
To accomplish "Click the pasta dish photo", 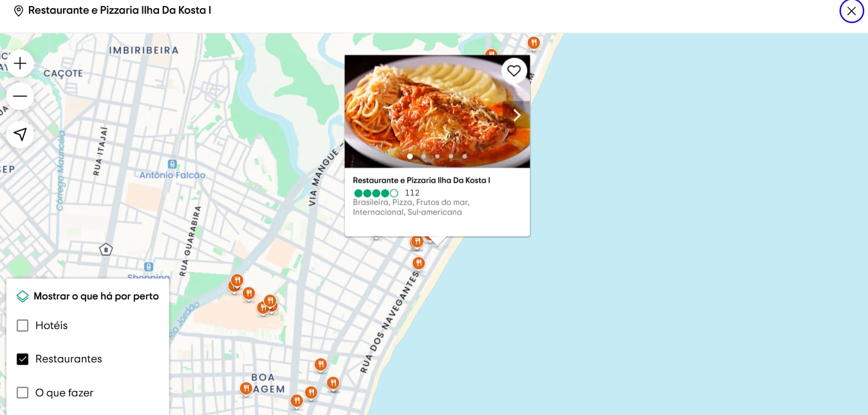I will tap(437, 111).
